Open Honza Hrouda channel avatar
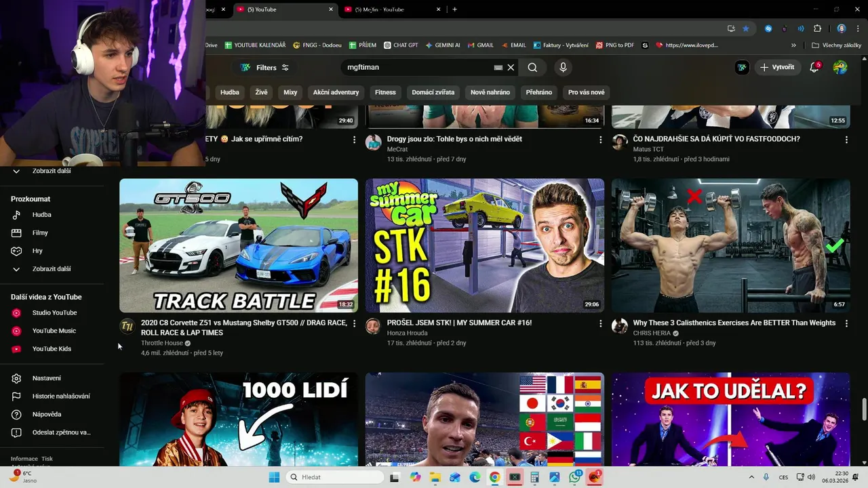 pos(373,326)
